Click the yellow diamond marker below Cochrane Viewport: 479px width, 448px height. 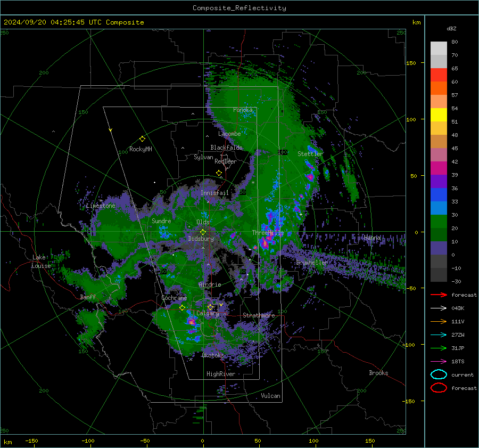183,307
